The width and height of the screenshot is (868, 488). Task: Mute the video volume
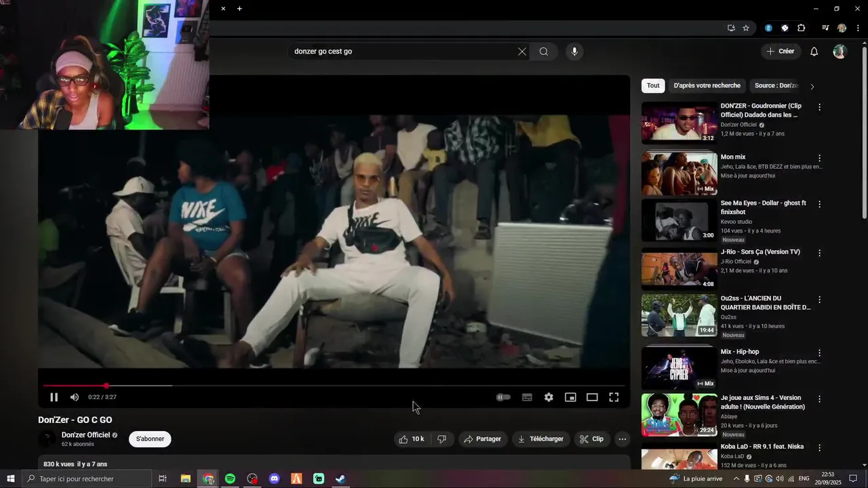pos(75,397)
